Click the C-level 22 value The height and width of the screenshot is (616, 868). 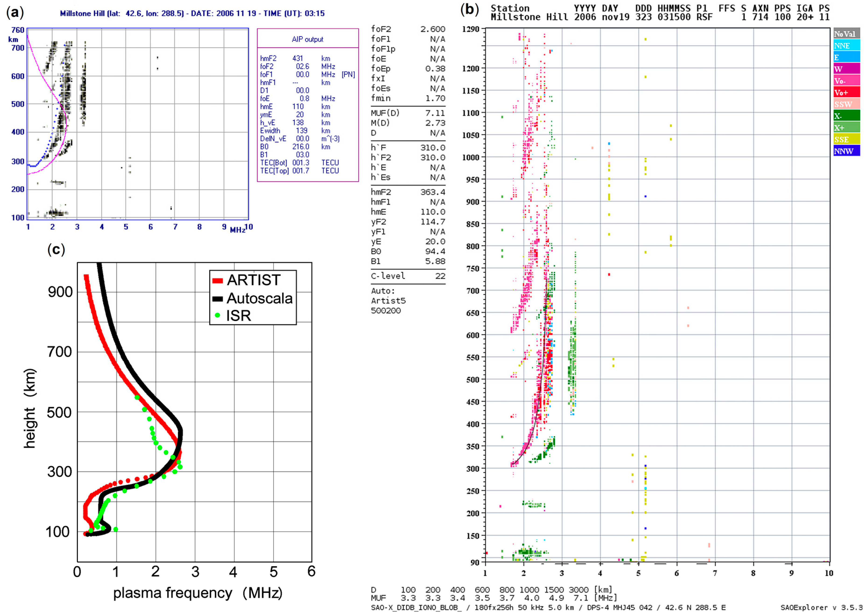(440, 276)
